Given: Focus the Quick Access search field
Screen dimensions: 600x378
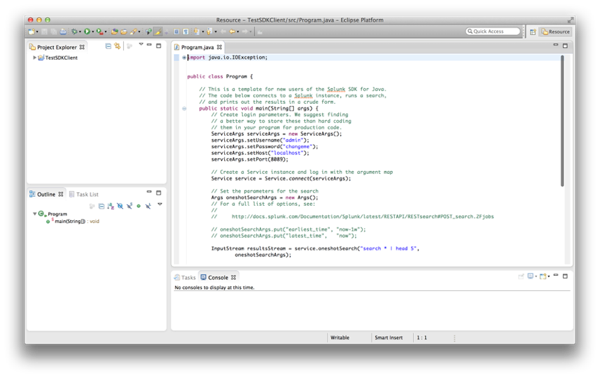Looking at the screenshot, I should point(493,31).
